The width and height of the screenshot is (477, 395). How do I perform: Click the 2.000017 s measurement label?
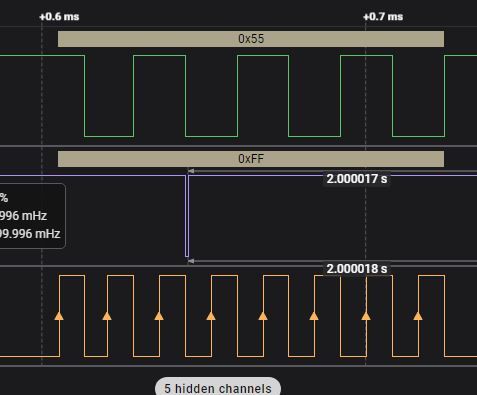click(357, 179)
